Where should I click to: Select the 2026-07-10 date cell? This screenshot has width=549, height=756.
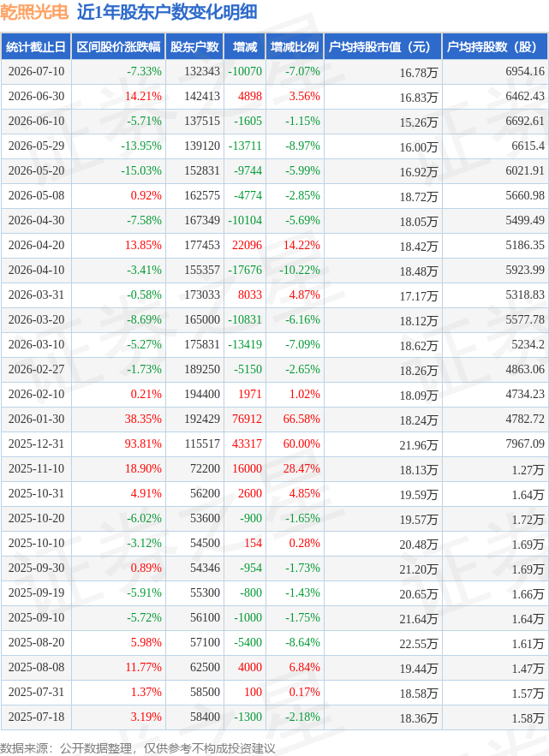pos(36,71)
